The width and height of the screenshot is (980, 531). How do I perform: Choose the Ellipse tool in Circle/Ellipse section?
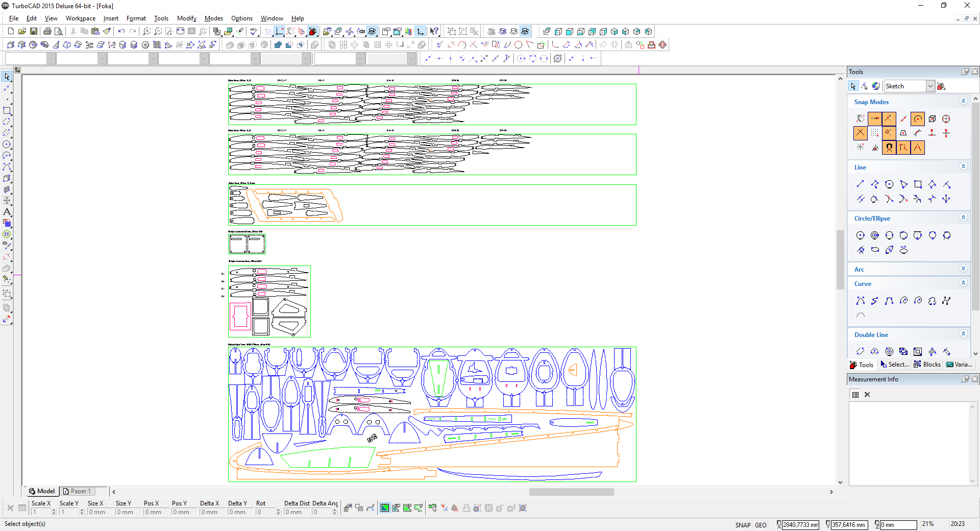875,250
